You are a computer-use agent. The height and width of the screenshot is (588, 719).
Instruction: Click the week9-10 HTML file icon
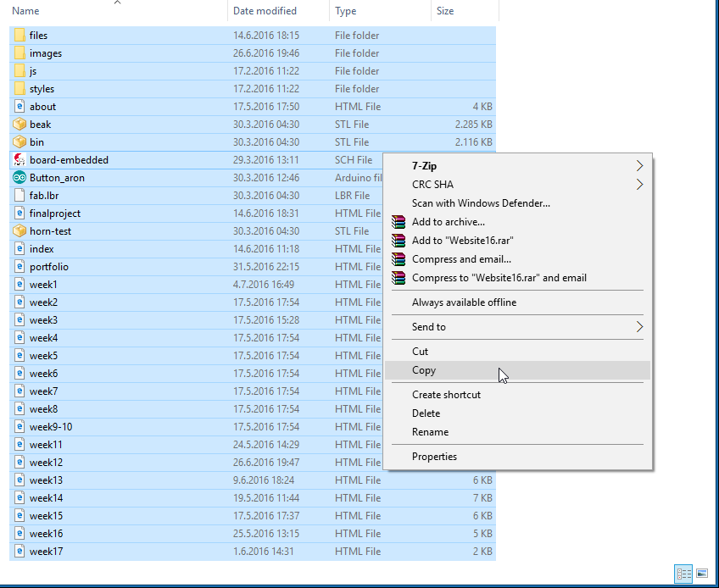tap(20, 427)
